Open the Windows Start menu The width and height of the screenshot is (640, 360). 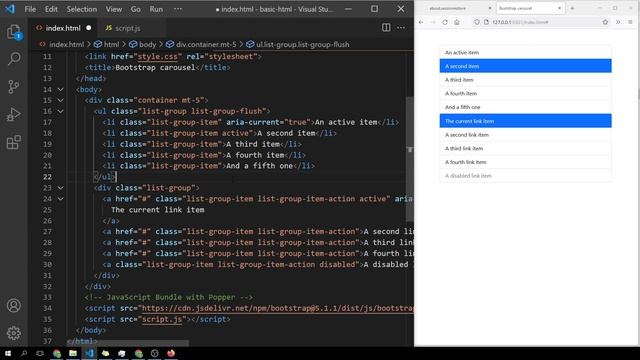coord(8,353)
